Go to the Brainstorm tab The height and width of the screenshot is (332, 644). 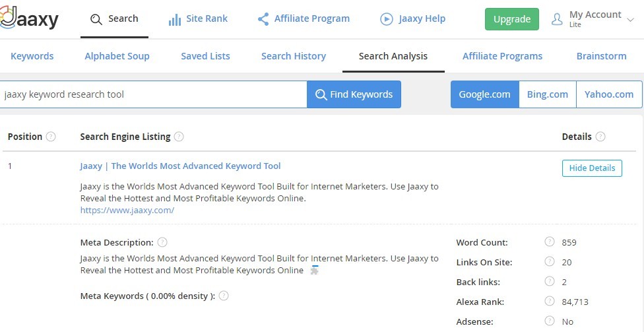[x=601, y=56]
